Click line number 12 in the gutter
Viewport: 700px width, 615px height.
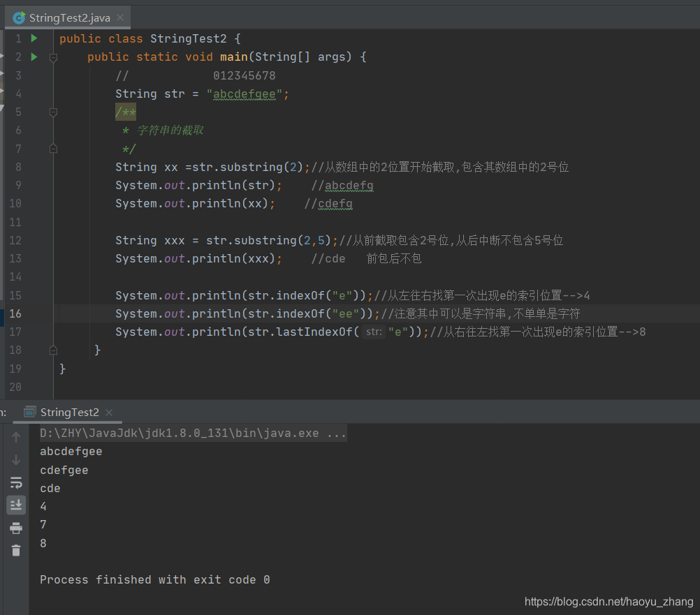tap(15, 240)
